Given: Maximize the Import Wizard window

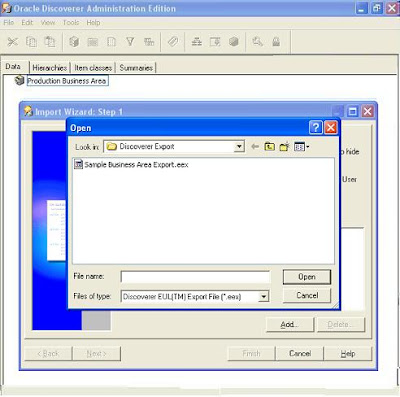Looking at the screenshot, I should coord(353,111).
